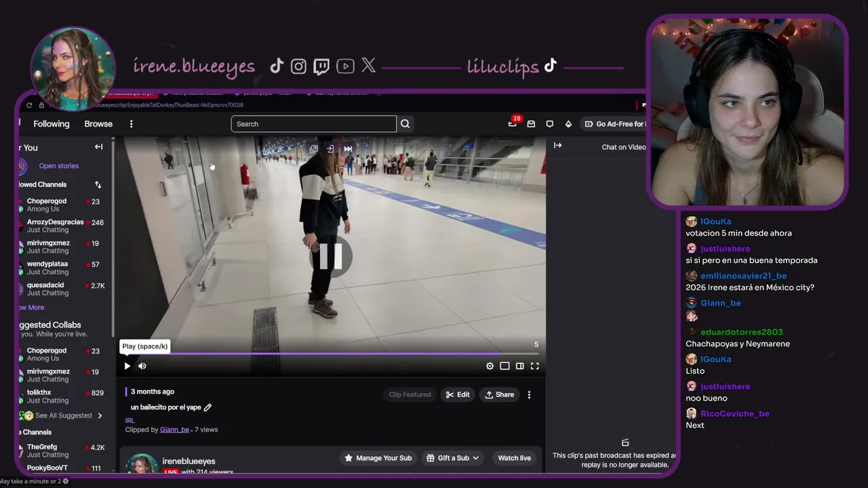Open the Gift a Sub dropdown
Screen dimensions: 868x488
coord(452,458)
